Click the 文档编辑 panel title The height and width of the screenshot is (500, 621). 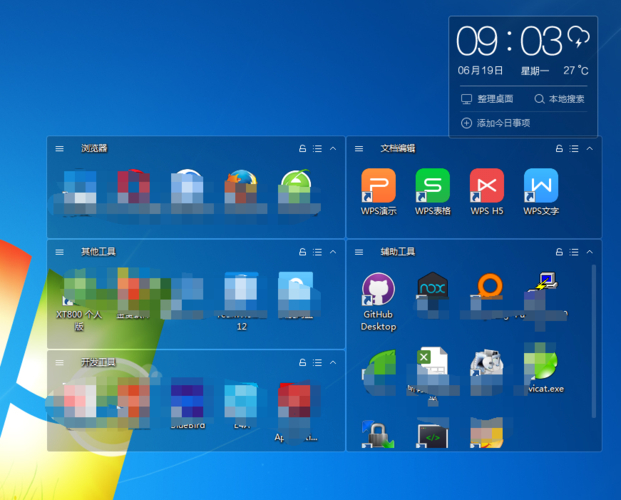coord(398,148)
